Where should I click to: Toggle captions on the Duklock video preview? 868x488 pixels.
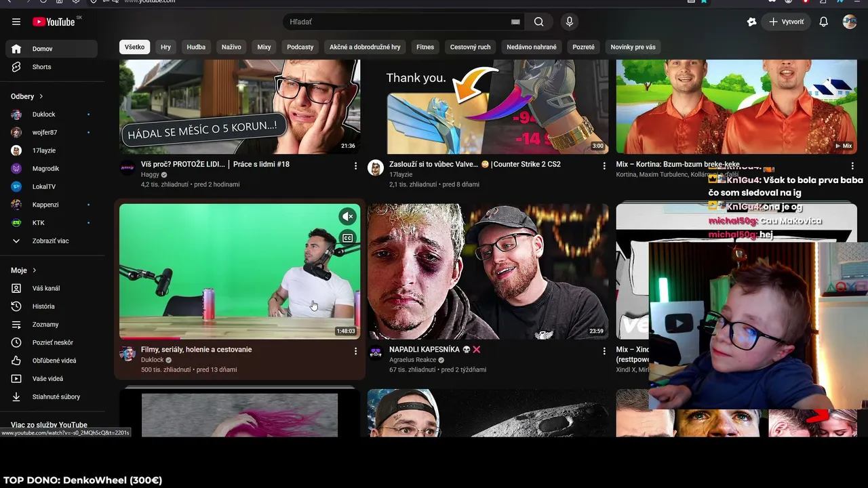tap(347, 238)
